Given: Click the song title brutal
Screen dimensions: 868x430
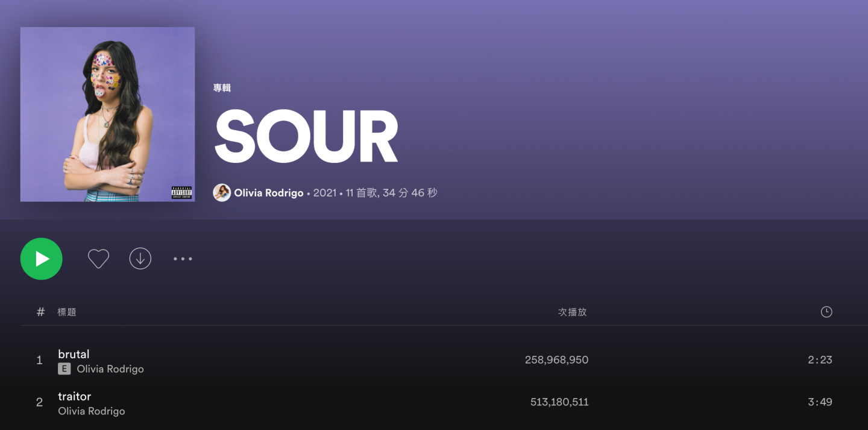Looking at the screenshot, I should click(x=74, y=354).
